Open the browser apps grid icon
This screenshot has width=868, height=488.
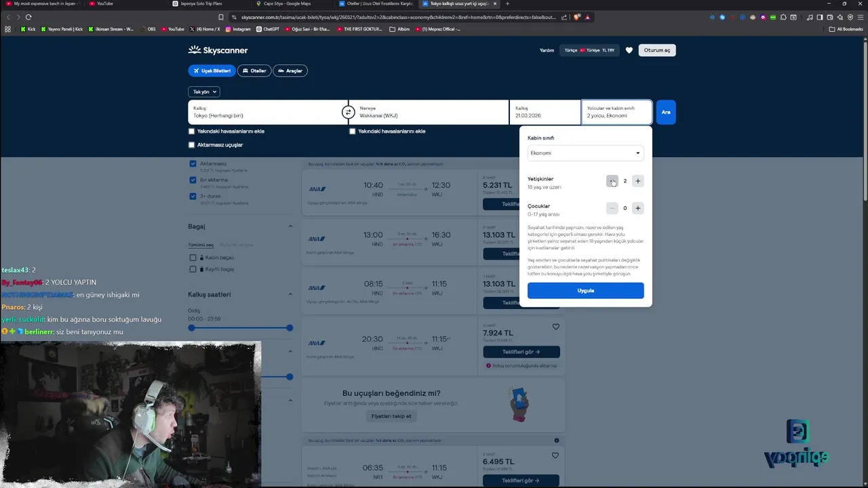8,29
